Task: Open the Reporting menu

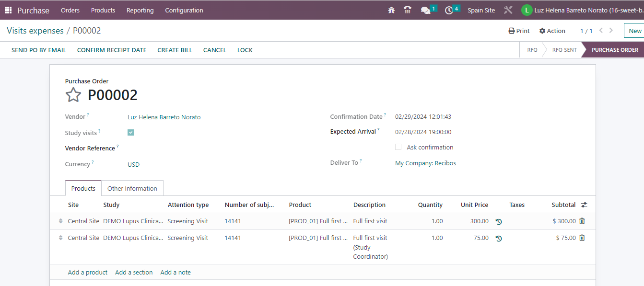Action: point(140,10)
